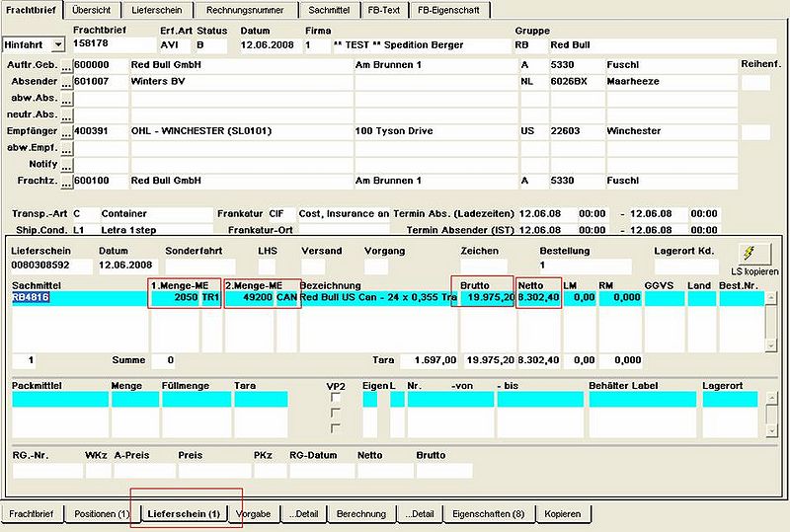This screenshot has width=790, height=532.
Task: Open lookup button next to Frachtz.
Action: tap(66, 182)
